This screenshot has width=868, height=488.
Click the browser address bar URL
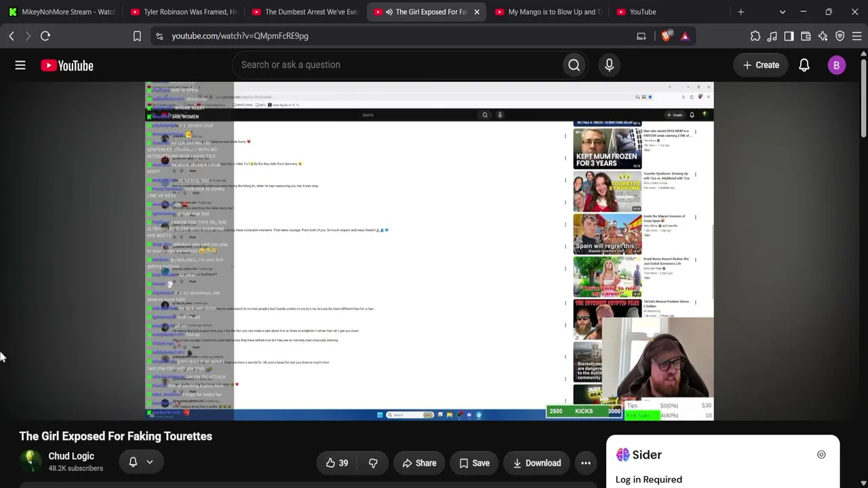pyautogui.click(x=240, y=36)
